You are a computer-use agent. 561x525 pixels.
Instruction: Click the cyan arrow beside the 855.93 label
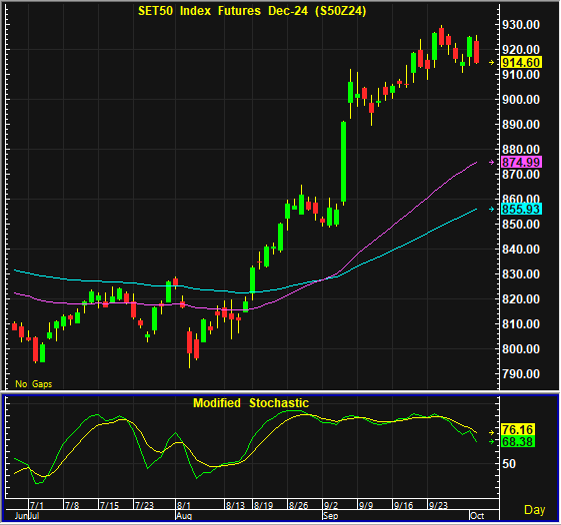pyautogui.click(x=492, y=209)
